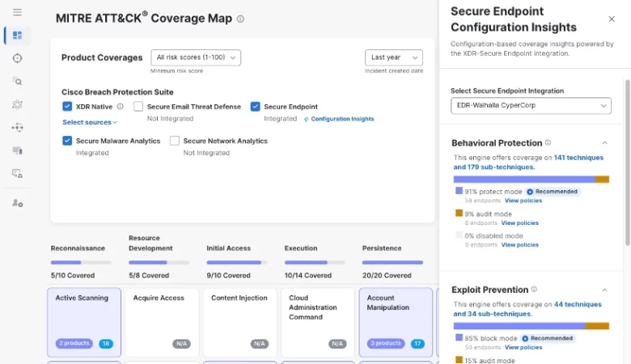Open the Active Scanning technique card
The image size is (631, 364).
pyautogui.click(x=84, y=322)
